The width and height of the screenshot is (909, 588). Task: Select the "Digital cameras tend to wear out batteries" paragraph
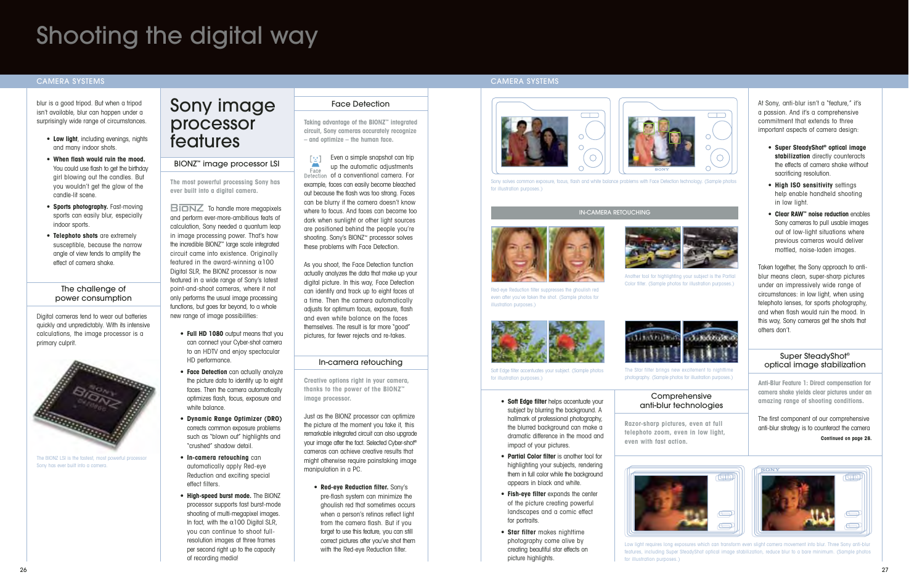pos(93,330)
